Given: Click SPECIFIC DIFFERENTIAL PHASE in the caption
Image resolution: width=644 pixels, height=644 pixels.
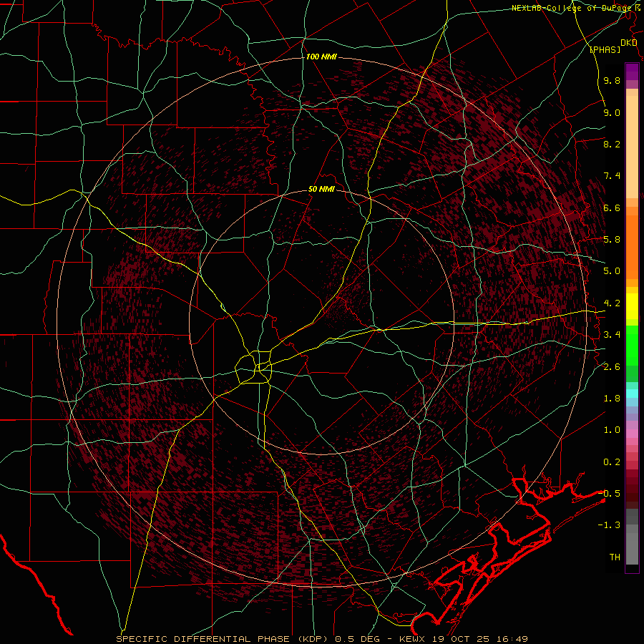Looking at the screenshot, I should [203, 639].
